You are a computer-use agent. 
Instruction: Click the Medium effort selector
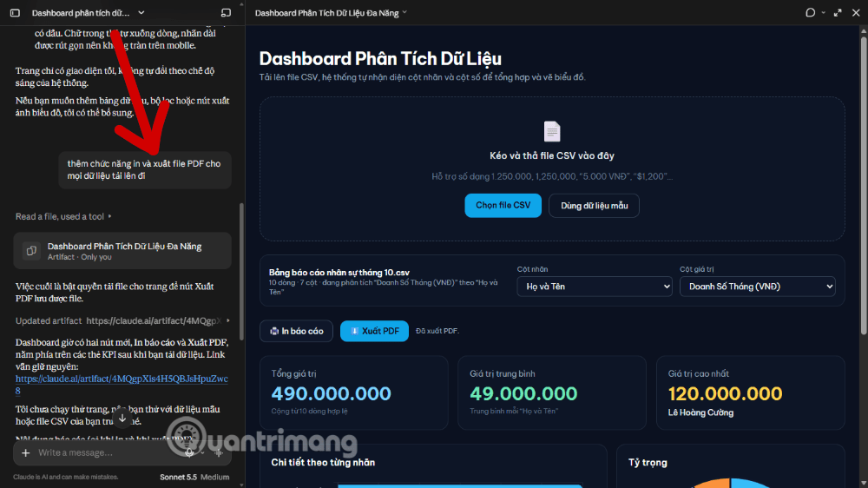tap(214, 477)
